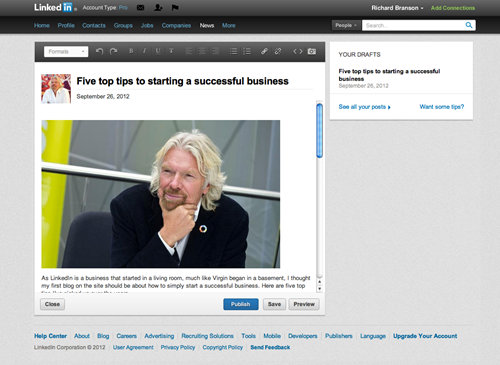Select the flag notifications icon
The height and width of the screenshot is (365, 500).
pos(175,8)
